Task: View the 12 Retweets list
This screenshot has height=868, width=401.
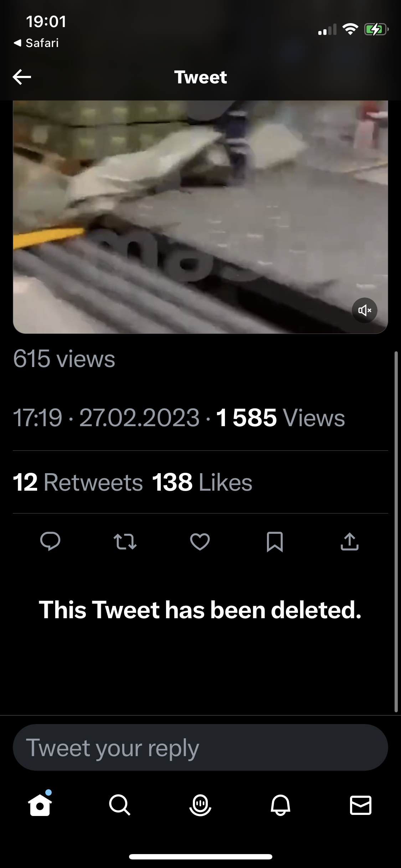Action: 78,482
